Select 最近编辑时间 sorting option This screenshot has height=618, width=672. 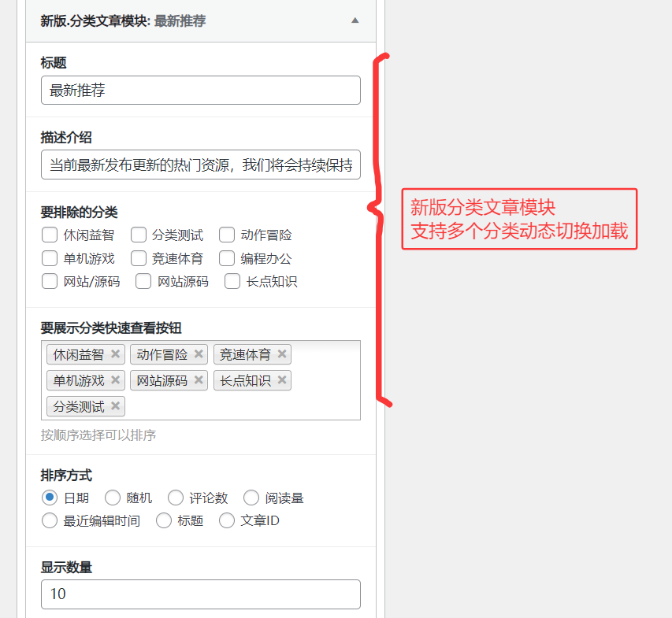point(50,520)
